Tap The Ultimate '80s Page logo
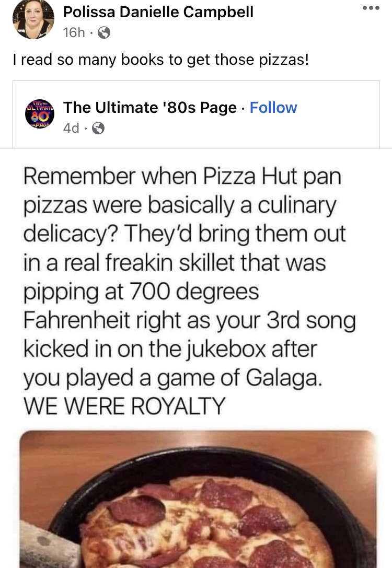This screenshot has height=568, width=392. [40, 114]
